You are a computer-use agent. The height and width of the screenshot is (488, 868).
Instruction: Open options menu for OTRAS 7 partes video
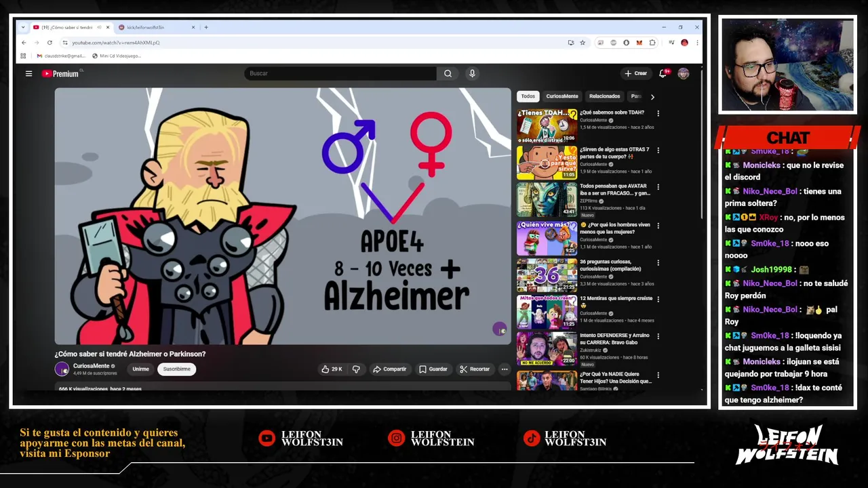point(658,150)
